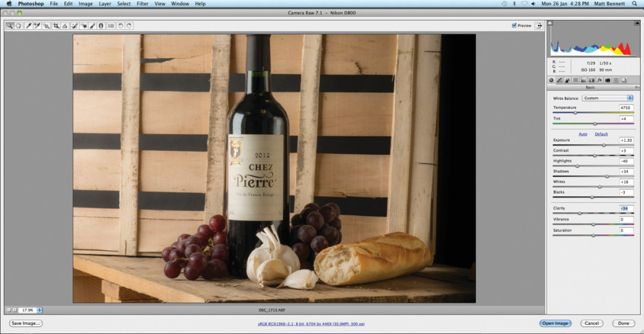The height and width of the screenshot is (334, 644).
Task: Open the File menu
Action: point(54,4)
